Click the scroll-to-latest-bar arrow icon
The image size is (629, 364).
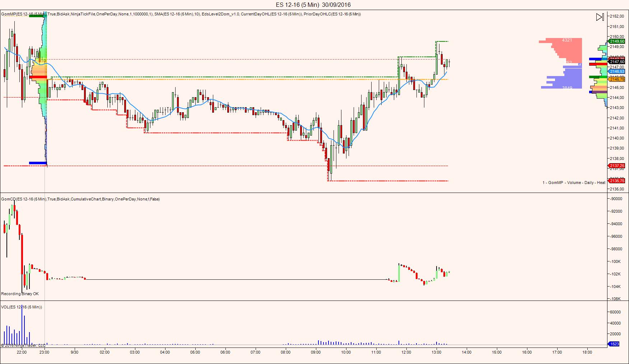click(x=600, y=17)
